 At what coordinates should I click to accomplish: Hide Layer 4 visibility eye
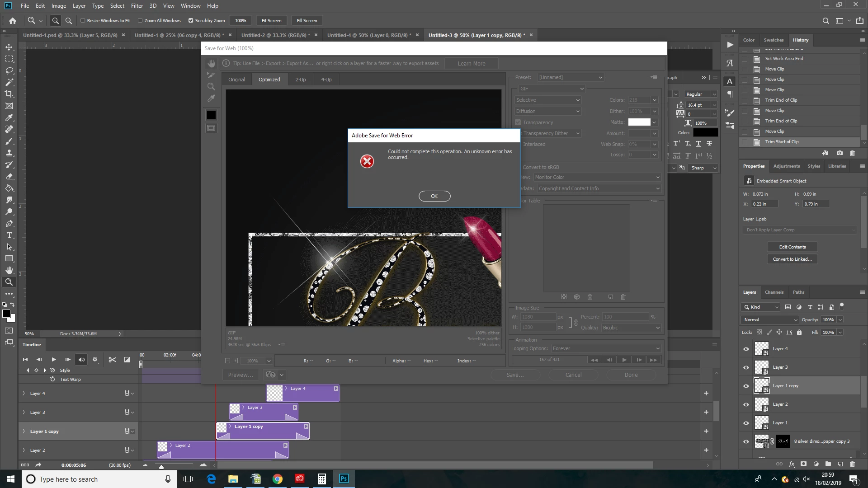coord(746,349)
